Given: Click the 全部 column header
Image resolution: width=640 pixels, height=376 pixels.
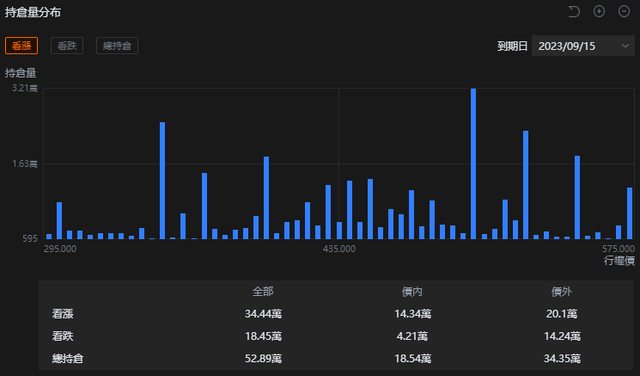Looking at the screenshot, I should 263,291.
